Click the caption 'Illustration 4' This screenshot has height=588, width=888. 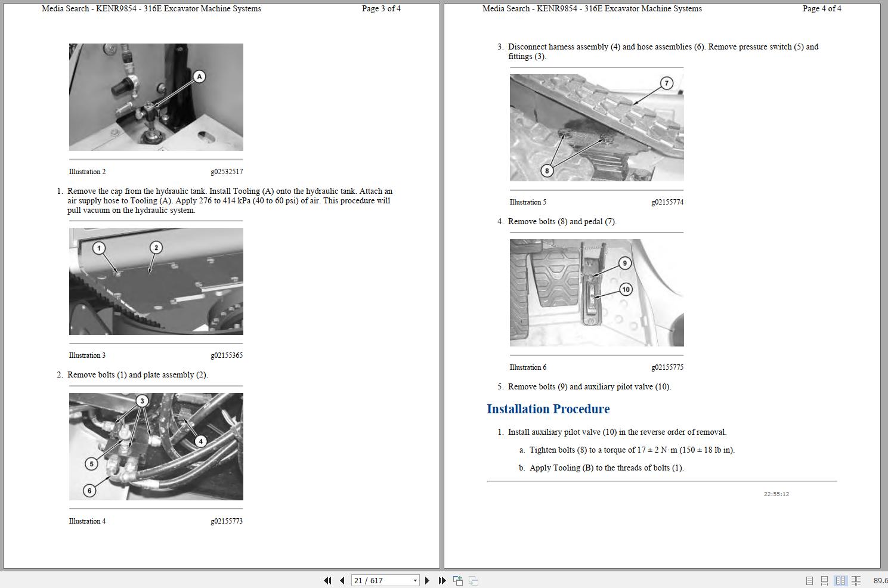point(87,521)
